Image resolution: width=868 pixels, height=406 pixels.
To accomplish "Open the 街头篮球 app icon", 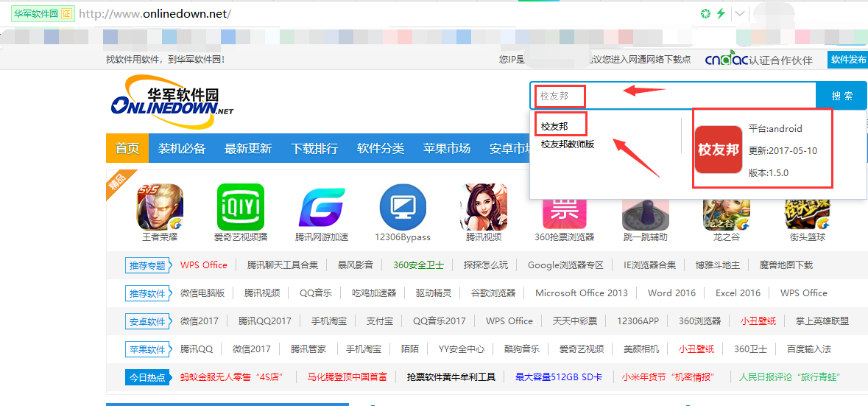I will coord(807,214).
